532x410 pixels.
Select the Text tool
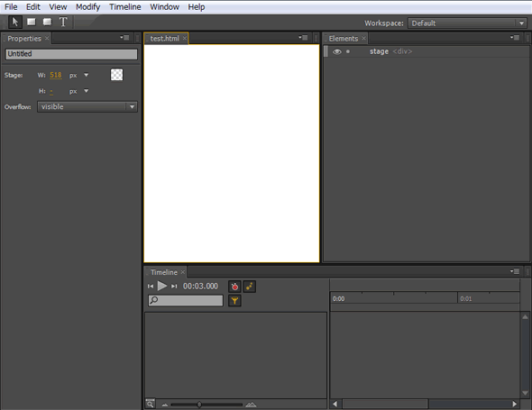click(x=63, y=22)
